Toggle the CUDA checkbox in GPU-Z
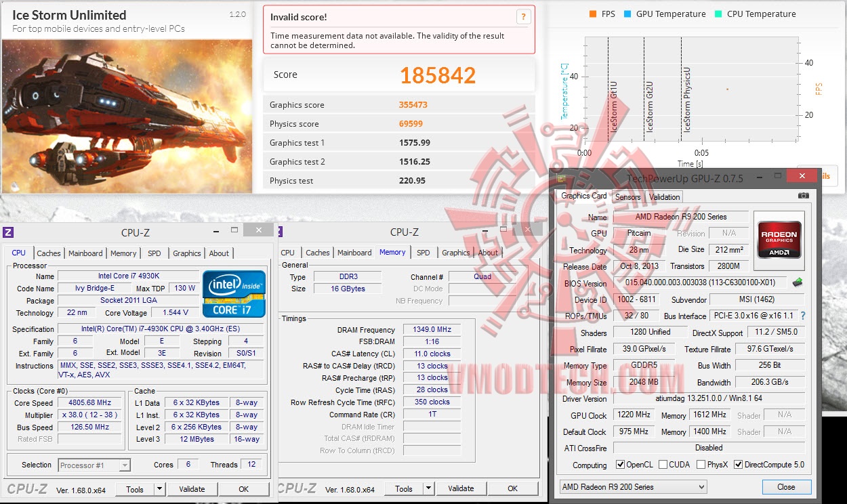 (x=662, y=465)
